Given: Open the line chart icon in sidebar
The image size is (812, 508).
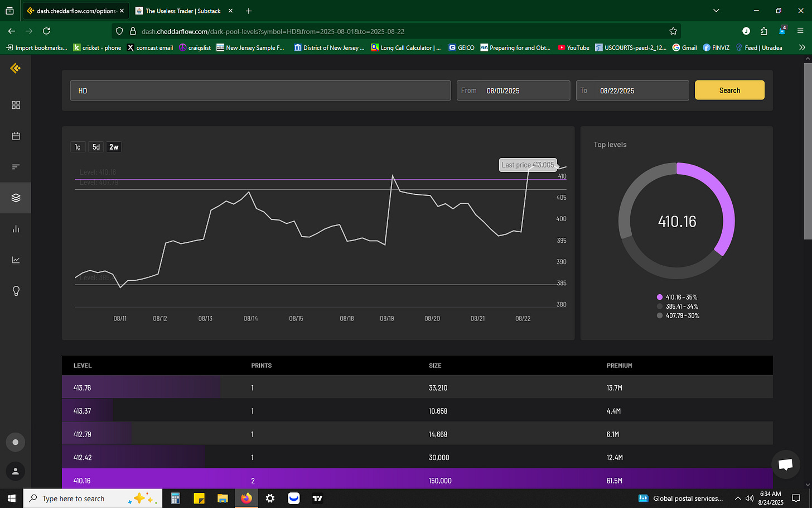Looking at the screenshot, I should (16, 260).
